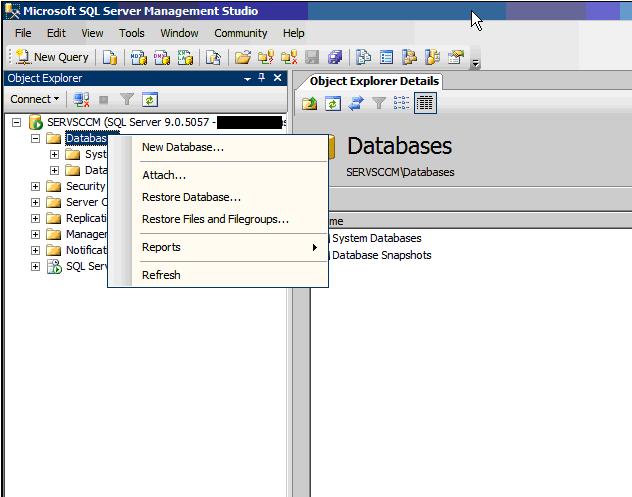Collapse the SERVSCCM server node
The width and height of the screenshot is (632, 497).
[x=17, y=122]
